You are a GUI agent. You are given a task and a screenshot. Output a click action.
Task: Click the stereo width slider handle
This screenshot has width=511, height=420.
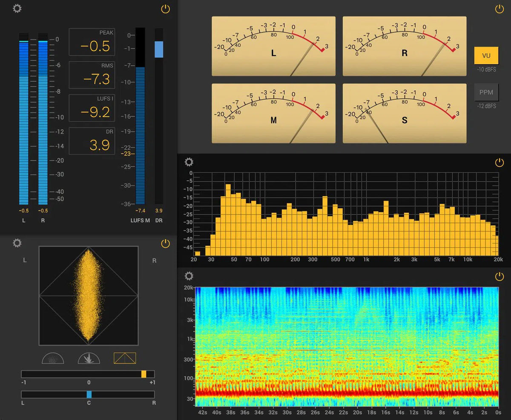[144, 374]
